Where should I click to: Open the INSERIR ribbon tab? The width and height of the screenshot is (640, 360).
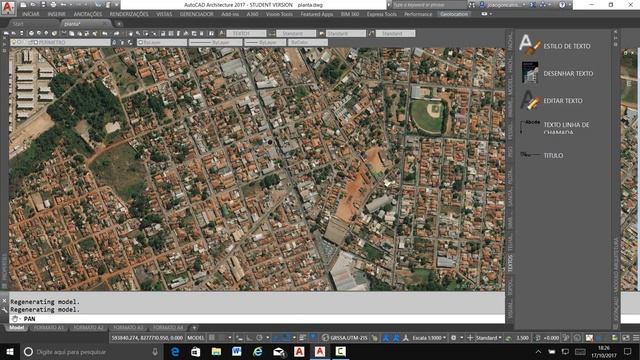[56, 14]
